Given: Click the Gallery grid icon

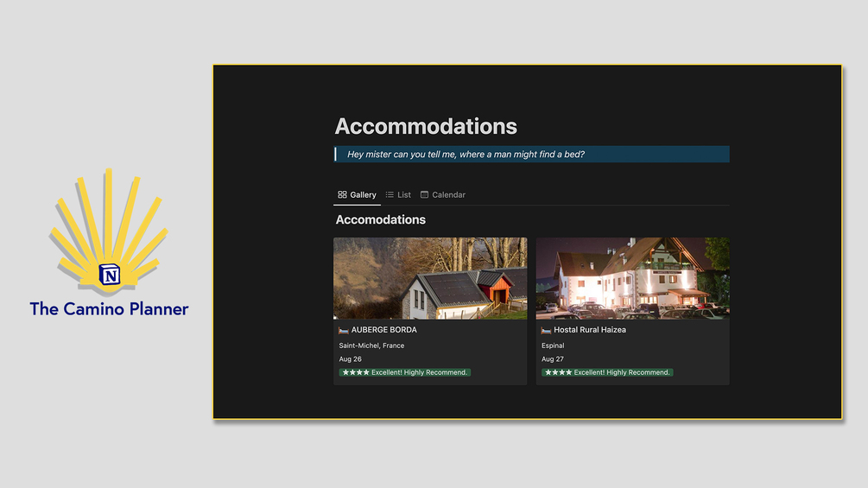Looking at the screenshot, I should coord(342,194).
